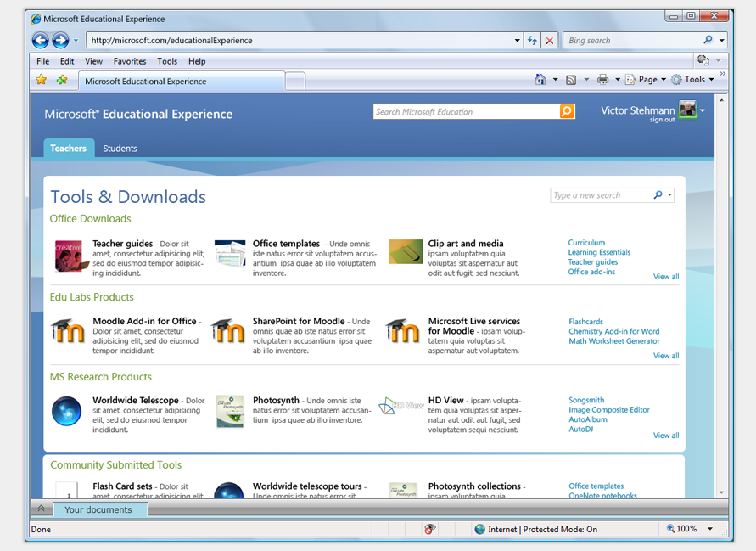
Task: Expand the address bar URL dropdown
Action: (x=517, y=41)
